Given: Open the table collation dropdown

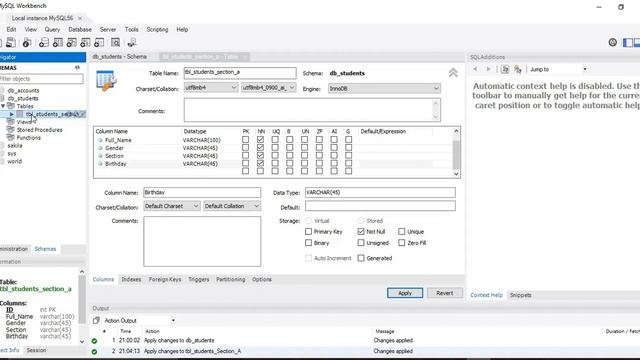Looking at the screenshot, I should [x=268, y=88].
